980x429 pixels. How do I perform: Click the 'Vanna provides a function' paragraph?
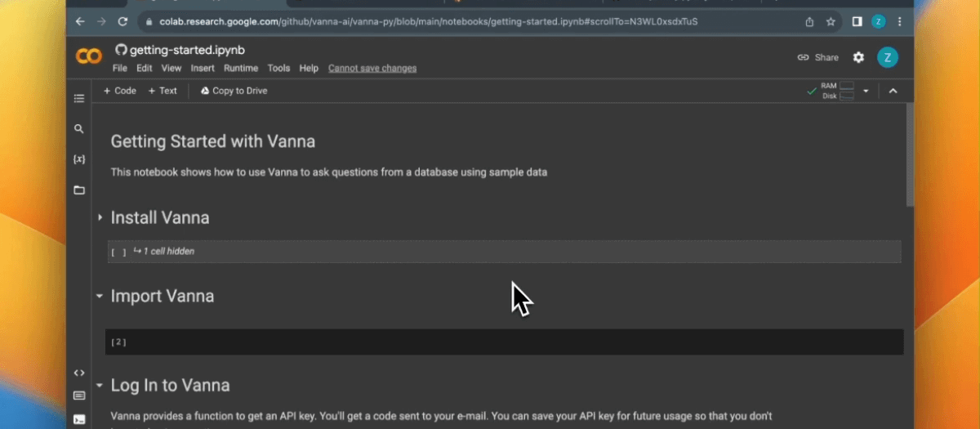coord(441,416)
